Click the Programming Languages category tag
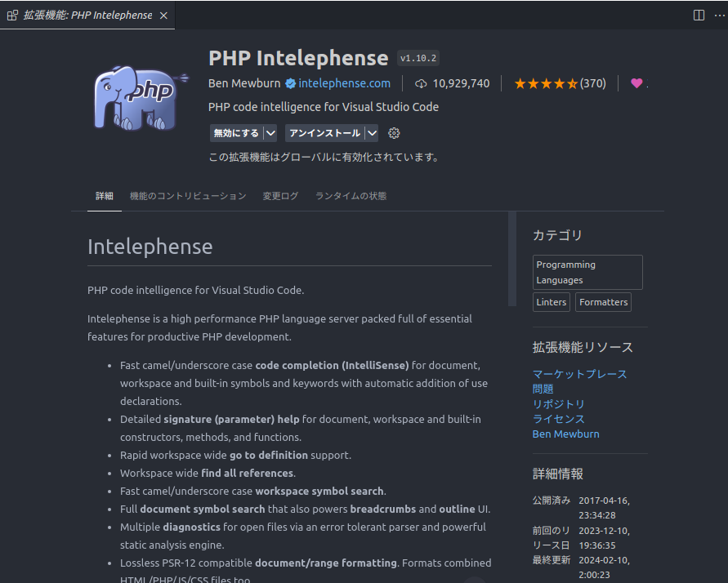 point(587,272)
